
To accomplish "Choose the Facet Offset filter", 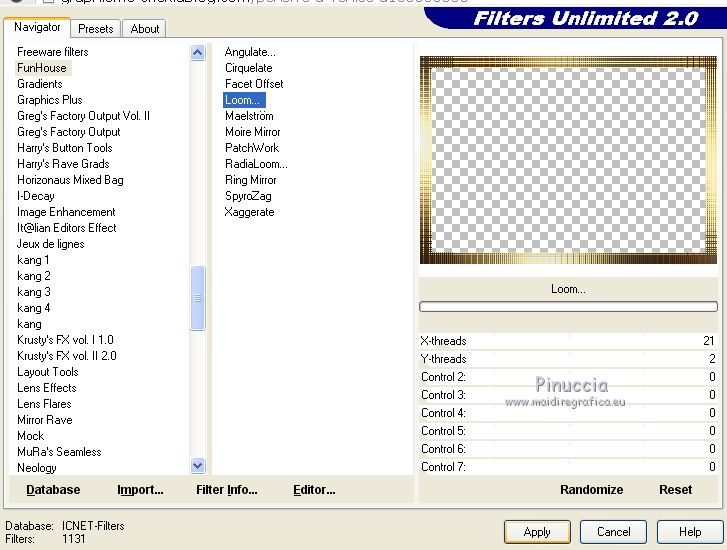I will tap(254, 84).
